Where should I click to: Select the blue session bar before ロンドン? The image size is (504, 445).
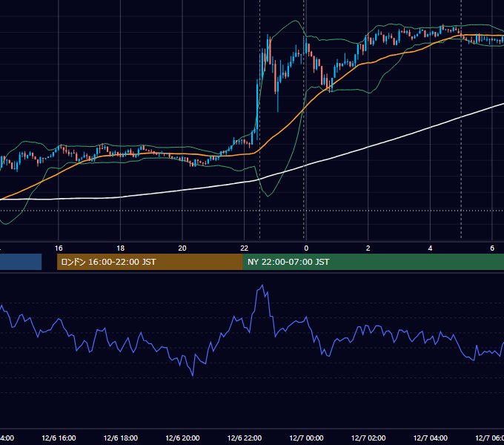[x=21, y=262]
